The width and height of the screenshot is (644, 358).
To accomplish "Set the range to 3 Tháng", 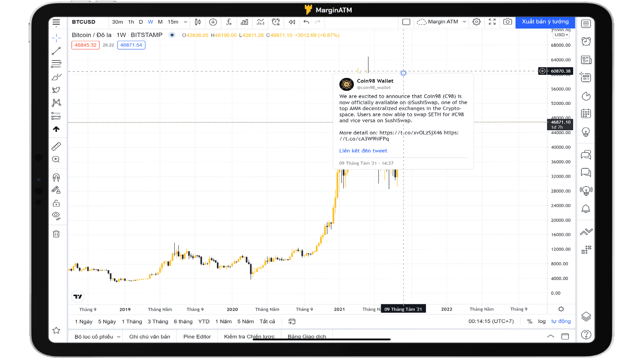I will (158, 321).
